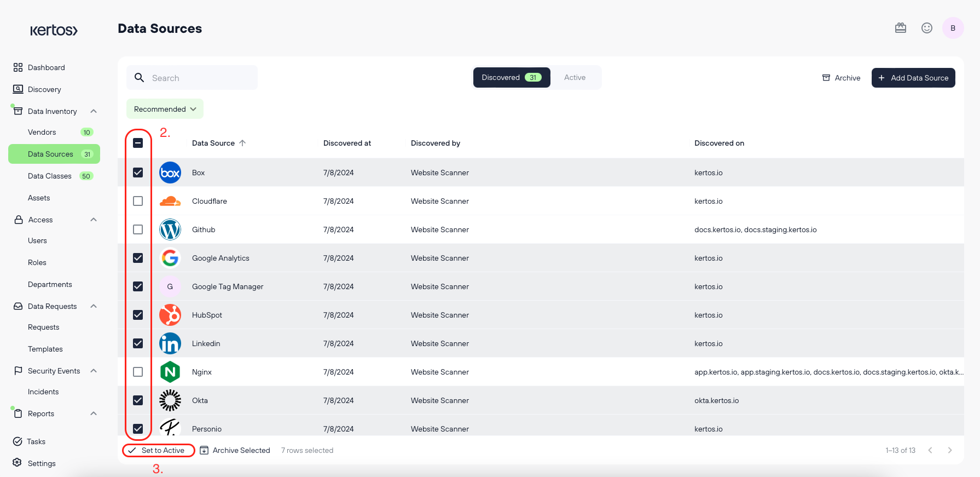The width and height of the screenshot is (980, 477).
Task: Click the Discovered by column header
Action: pos(436,143)
